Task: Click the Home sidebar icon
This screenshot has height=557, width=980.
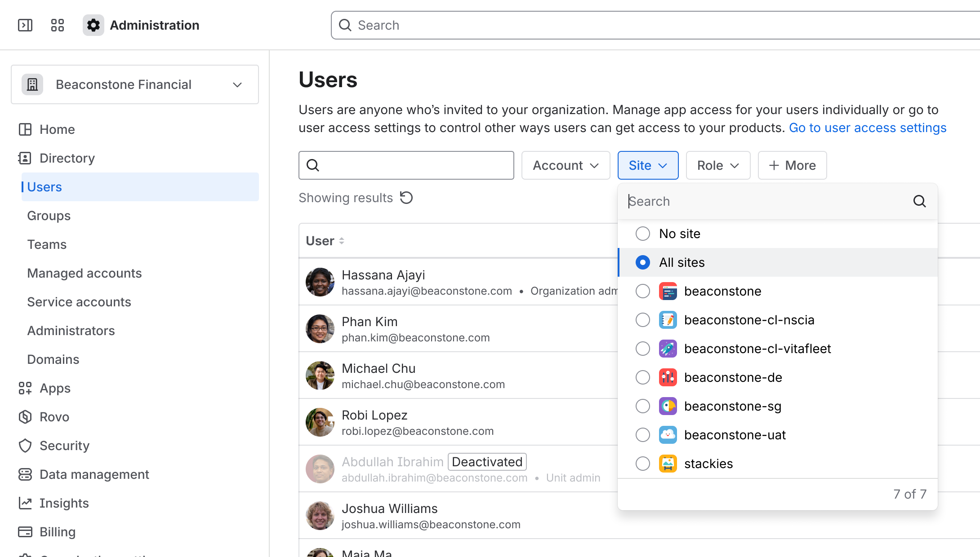Action: click(x=25, y=129)
